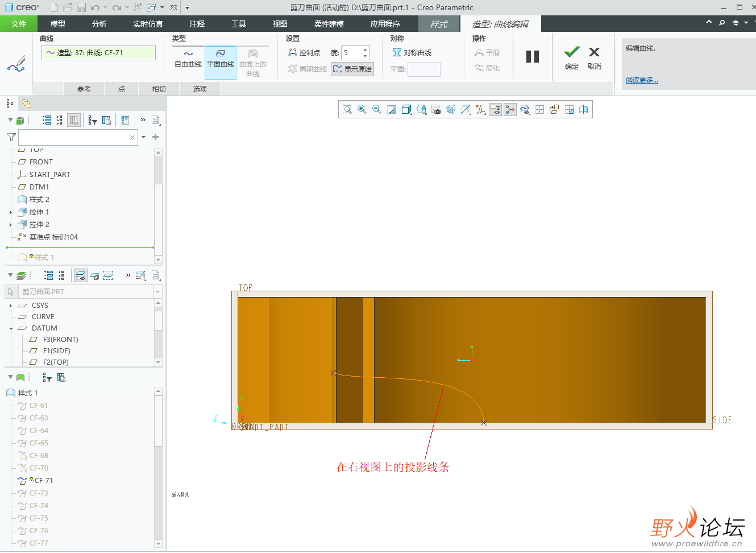
Task: Click the model tree filter icon
Action: coord(93,120)
